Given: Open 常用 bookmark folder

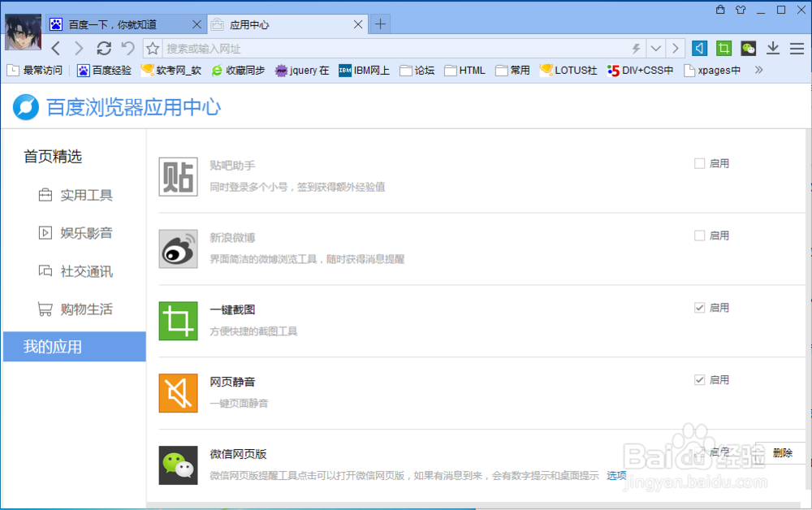Looking at the screenshot, I should pyautogui.click(x=512, y=71).
